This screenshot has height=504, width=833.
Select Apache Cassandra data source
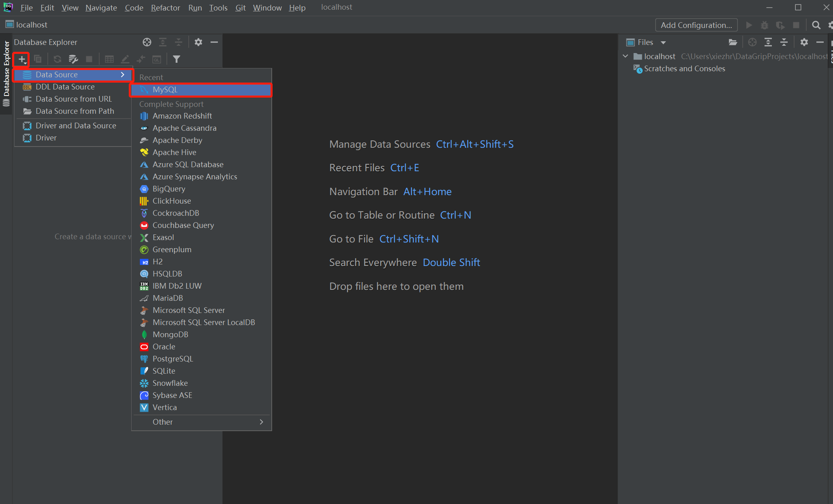point(201,128)
